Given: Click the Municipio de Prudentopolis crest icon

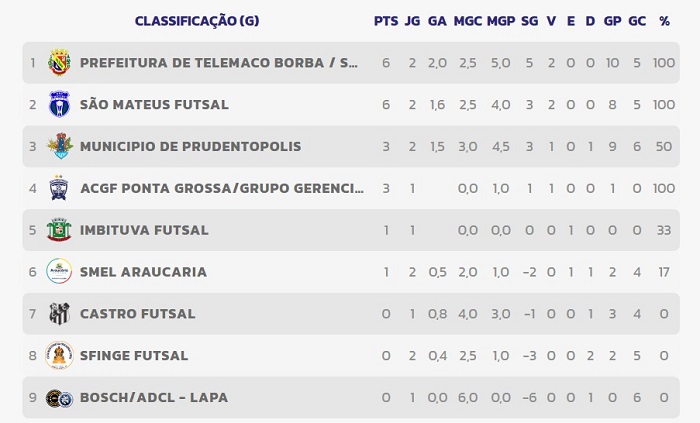Looking at the screenshot, I should point(60,146).
